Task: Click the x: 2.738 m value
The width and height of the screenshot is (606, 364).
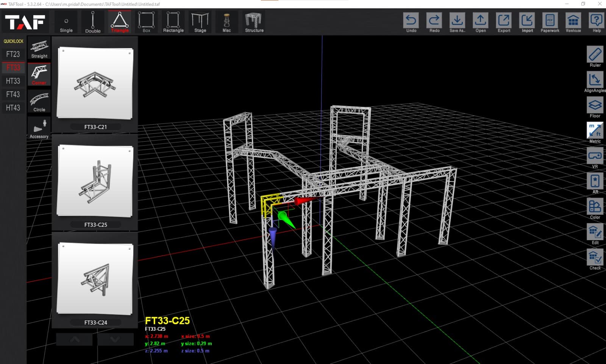Action: tap(157, 336)
